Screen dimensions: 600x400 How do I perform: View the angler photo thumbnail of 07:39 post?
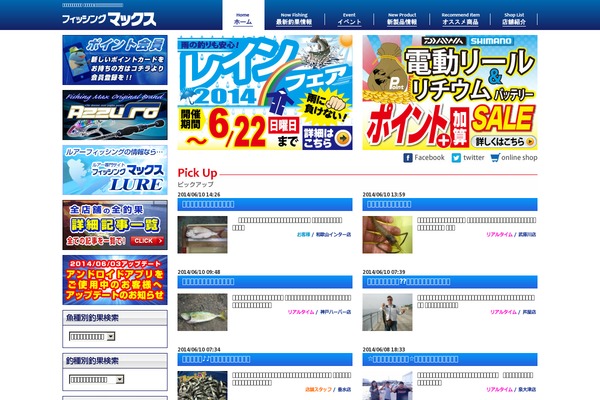(x=388, y=312)
